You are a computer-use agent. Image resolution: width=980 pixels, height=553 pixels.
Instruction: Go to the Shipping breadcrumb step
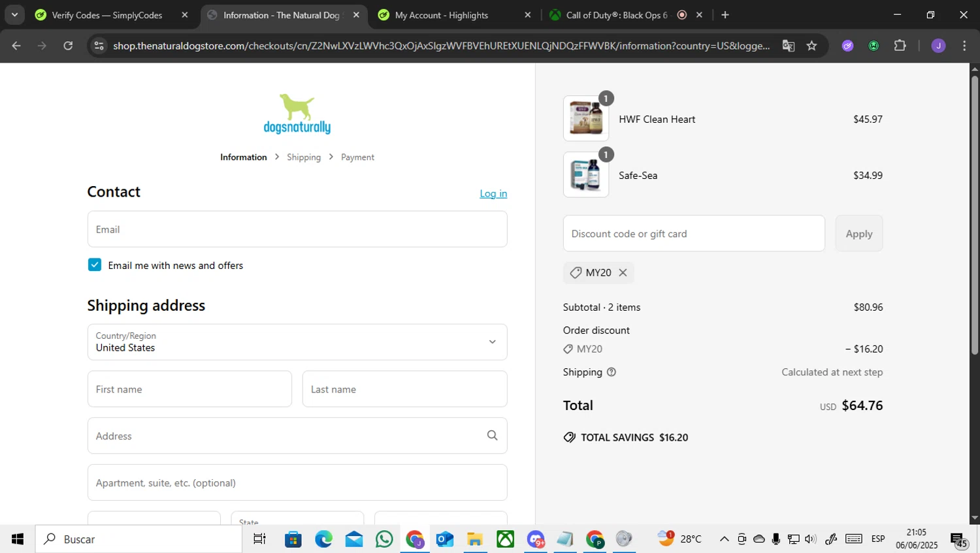[304, 157]
